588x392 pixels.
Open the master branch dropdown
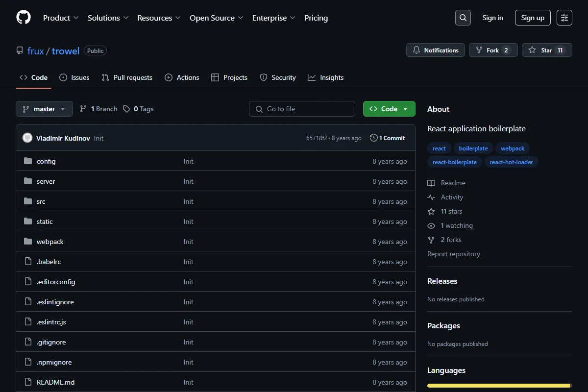click(44, 109)
